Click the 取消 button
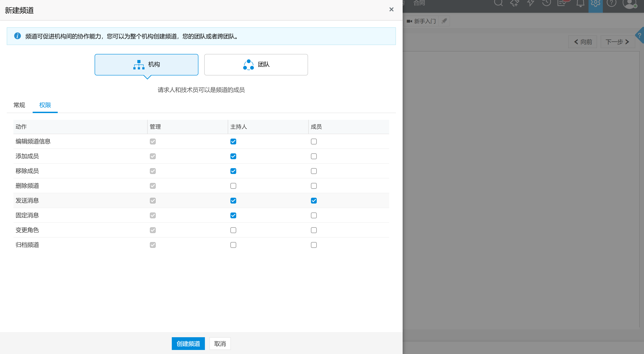Viewport: 644px width, 354px height. (220, 343)
